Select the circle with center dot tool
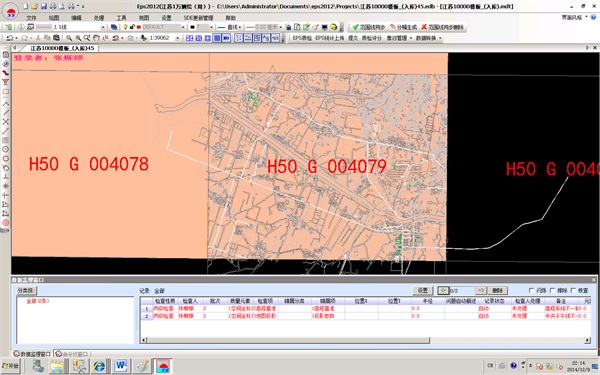Screen dimensions: 600x375 click(5, 149)
